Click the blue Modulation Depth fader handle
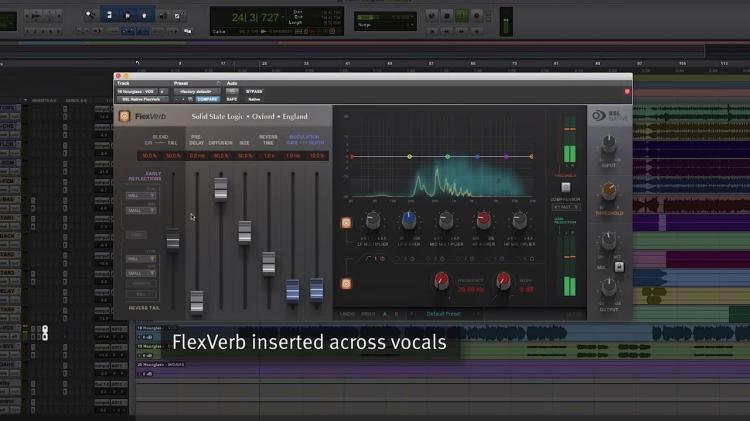The height and width of the screenshot is (421, 750). click(317, 289)
